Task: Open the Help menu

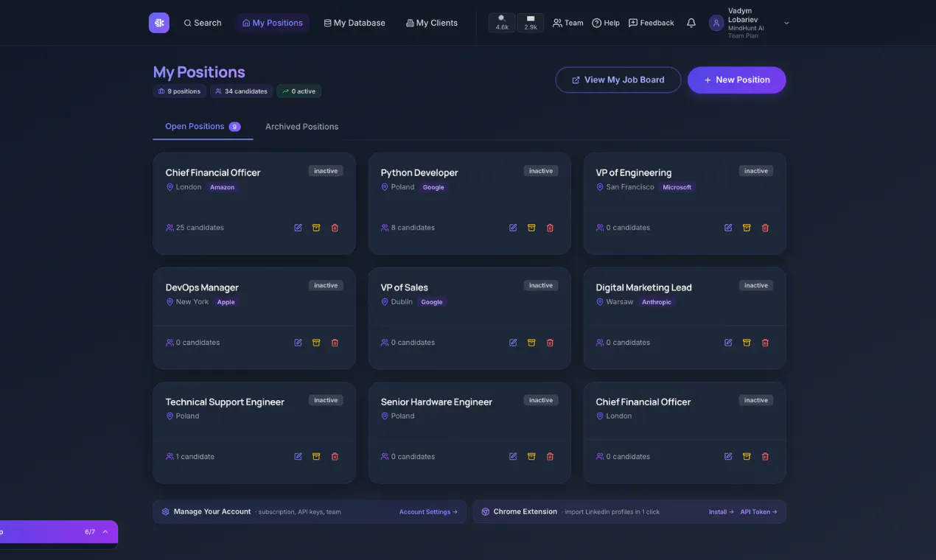Action: [x=606, y=23]
